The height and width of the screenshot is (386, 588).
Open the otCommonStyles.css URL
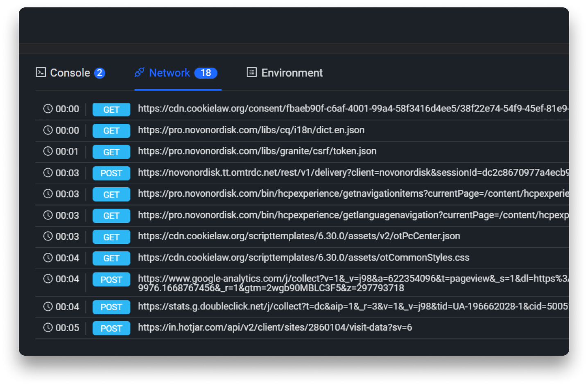(303, 257)
